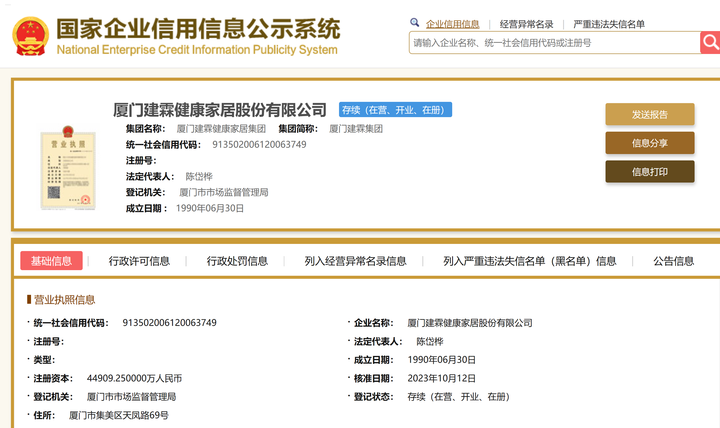Click credit code 913502006120063749 in license info section

click(x=169, y=323)
